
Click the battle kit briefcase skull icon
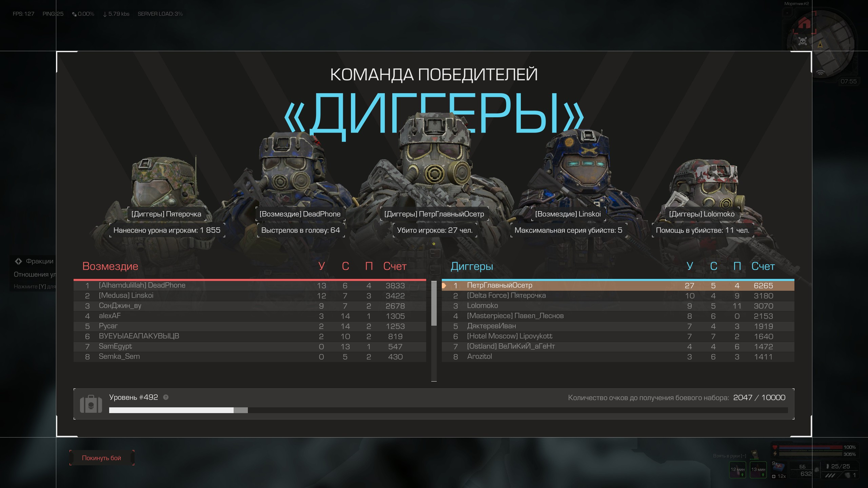coord(91,404)
